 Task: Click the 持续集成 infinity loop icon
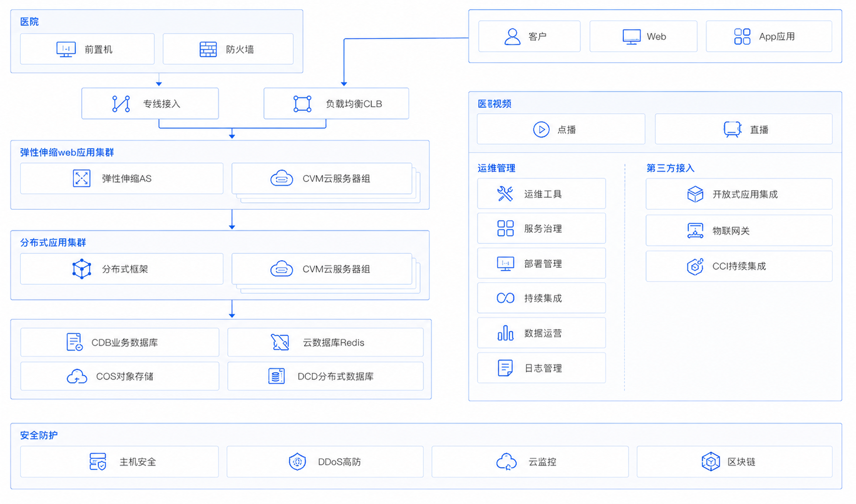point(505,298)
